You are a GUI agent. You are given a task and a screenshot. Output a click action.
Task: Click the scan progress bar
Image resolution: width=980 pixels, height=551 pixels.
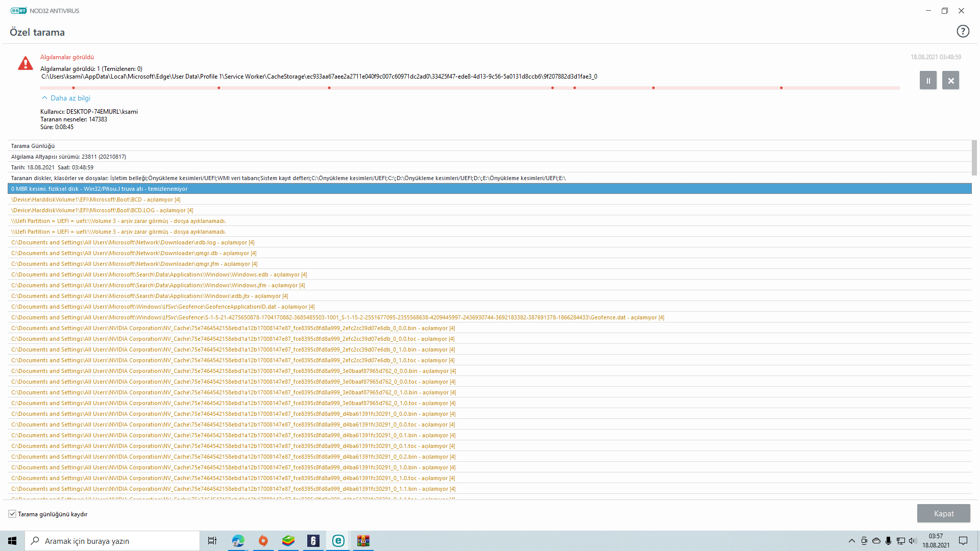tap(470, 88)
